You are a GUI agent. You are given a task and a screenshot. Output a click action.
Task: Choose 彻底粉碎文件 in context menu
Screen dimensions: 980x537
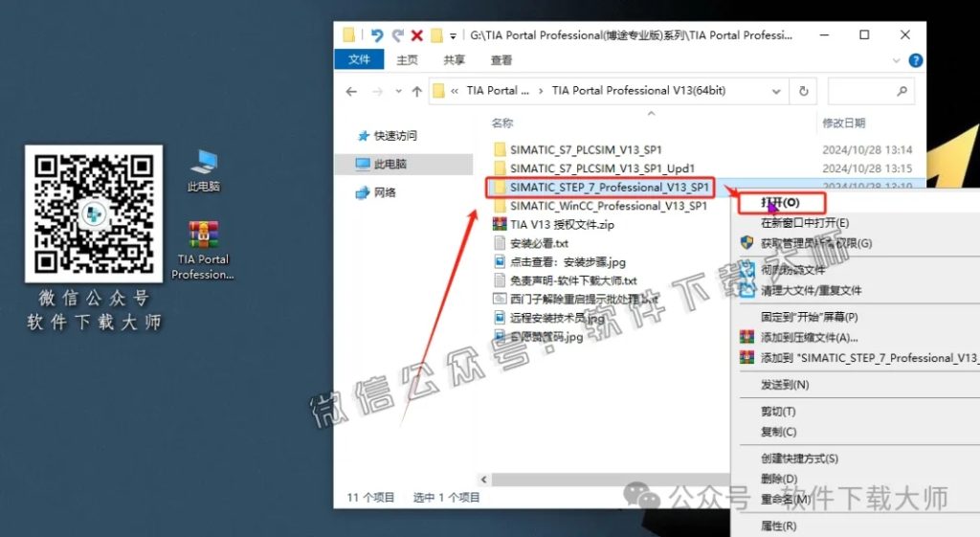click(x=792, y=270)
